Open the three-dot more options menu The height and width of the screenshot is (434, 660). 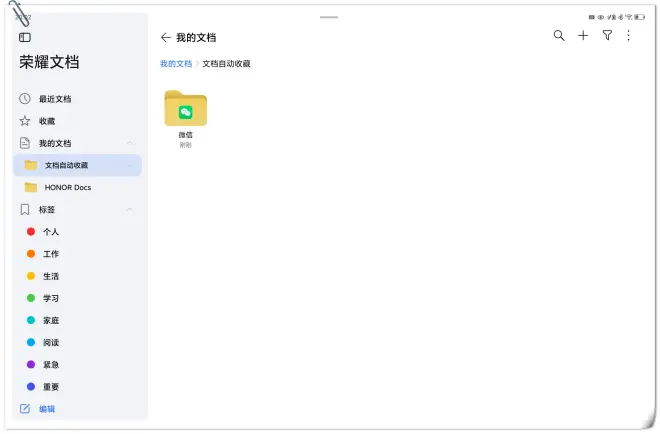click(x=628, y=36)
